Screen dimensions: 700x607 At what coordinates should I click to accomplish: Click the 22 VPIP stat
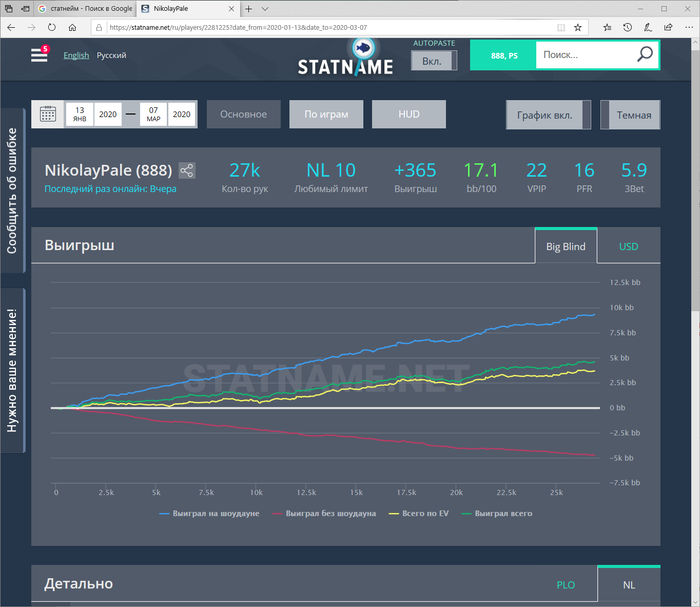tap(537, 177)
